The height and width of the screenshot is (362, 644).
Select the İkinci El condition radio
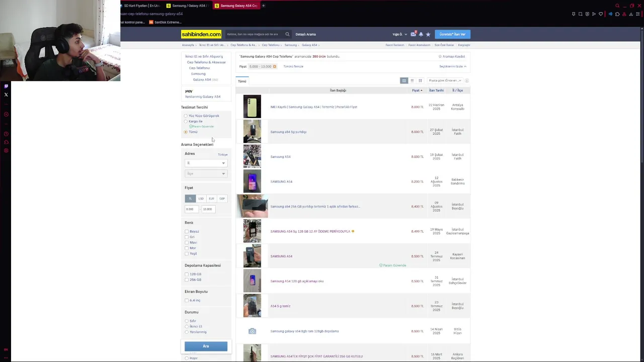[x=187, y=326]
